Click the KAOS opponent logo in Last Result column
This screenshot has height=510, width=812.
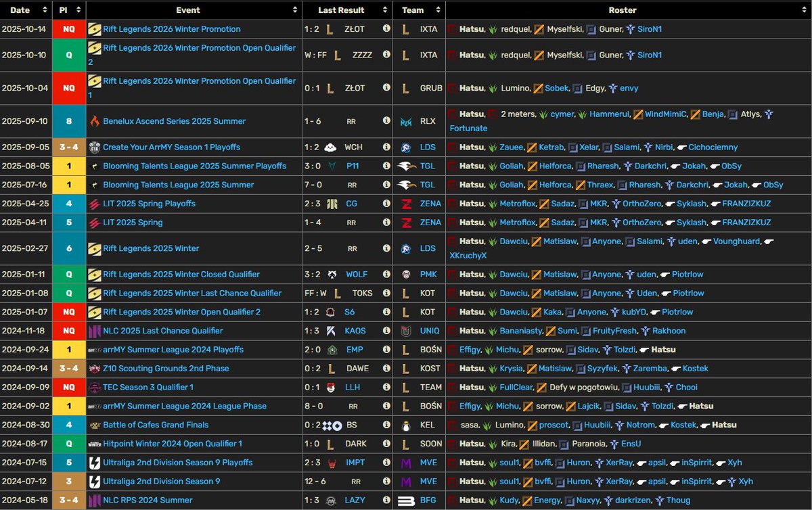(x=329, y=331)
